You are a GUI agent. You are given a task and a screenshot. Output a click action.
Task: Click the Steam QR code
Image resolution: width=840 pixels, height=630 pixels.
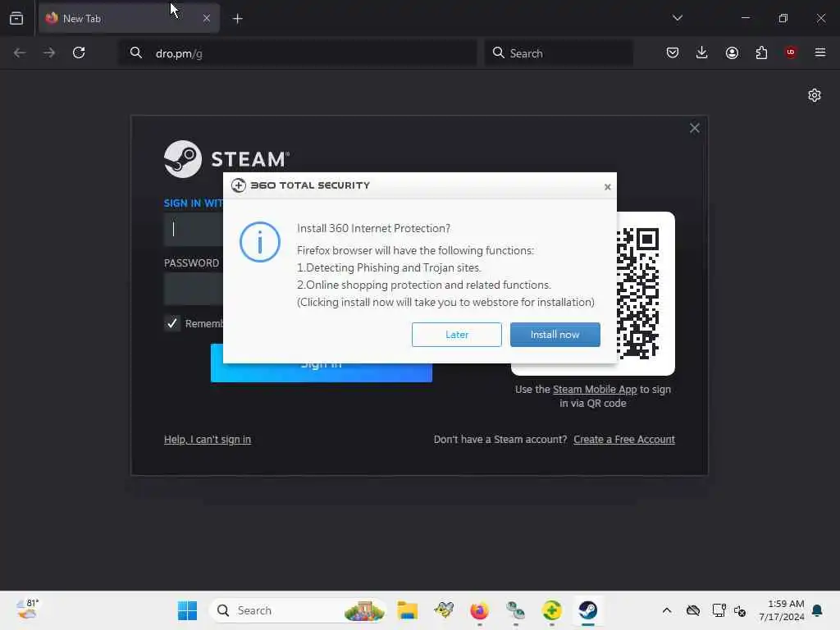pyautogui.click(x=637, y=293)
